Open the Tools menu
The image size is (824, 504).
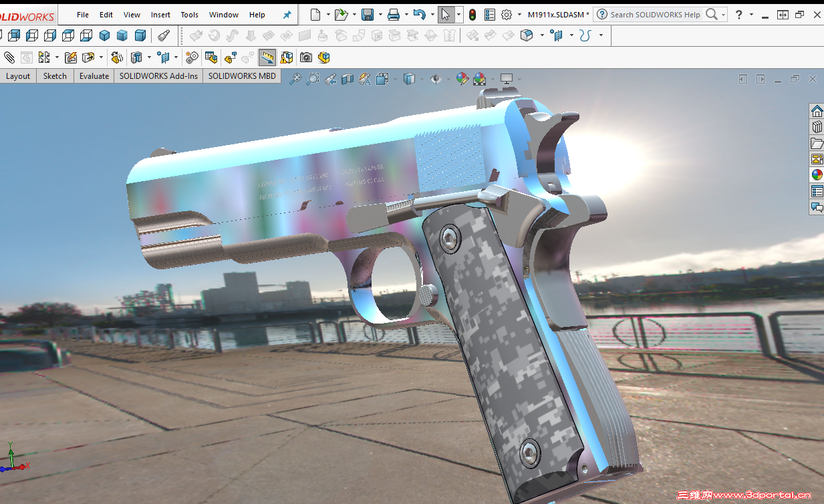[x=189, y=14]
